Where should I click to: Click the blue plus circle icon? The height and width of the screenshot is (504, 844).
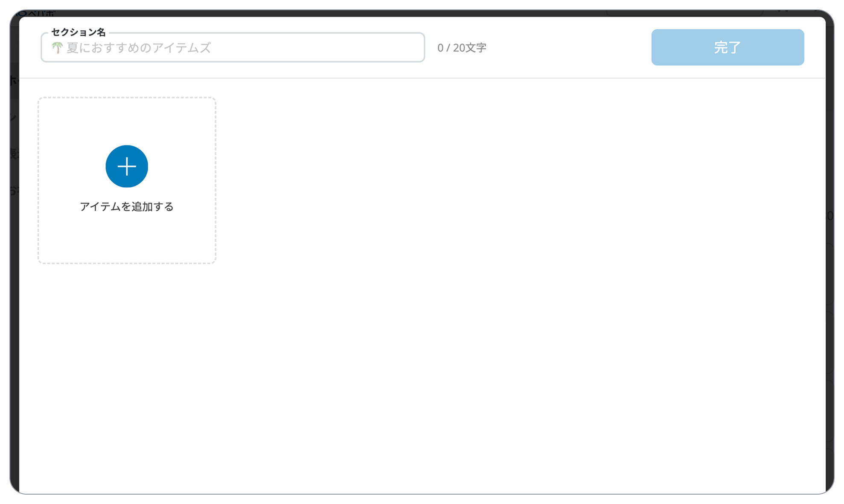click(127, 166)
